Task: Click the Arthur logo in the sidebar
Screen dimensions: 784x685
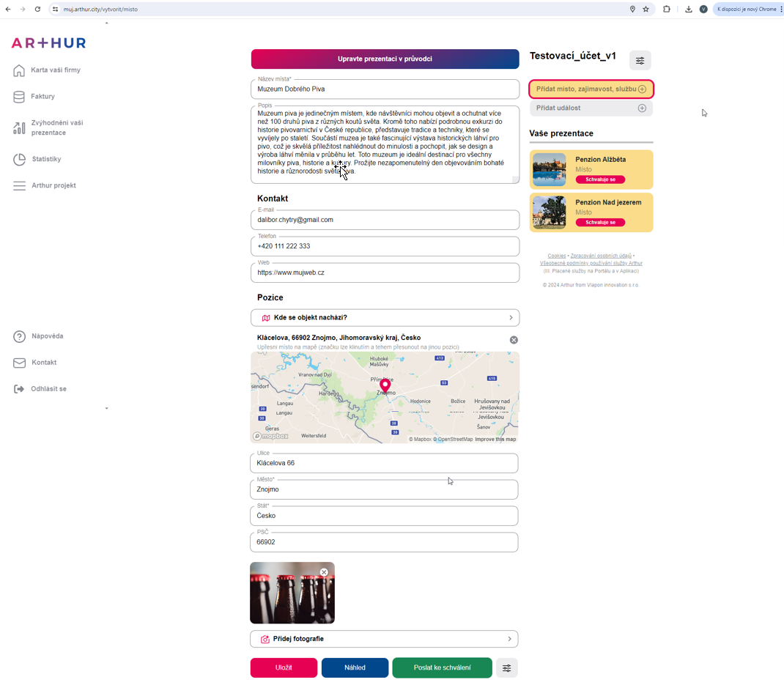Action: pos(48,43)
